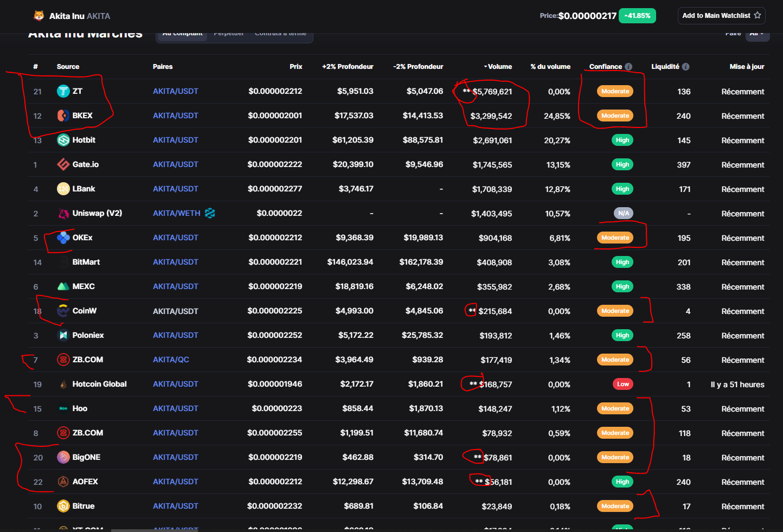Click Moderate badge in ZT row
This screenshot has width=783, height=532.
click(x=615, y=91)
